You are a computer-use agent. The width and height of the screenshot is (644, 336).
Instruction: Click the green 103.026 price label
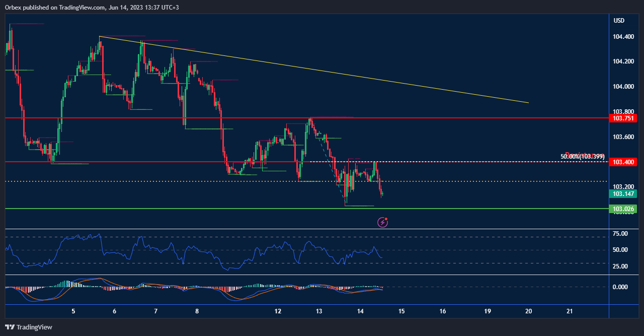[x=622, y=209]
